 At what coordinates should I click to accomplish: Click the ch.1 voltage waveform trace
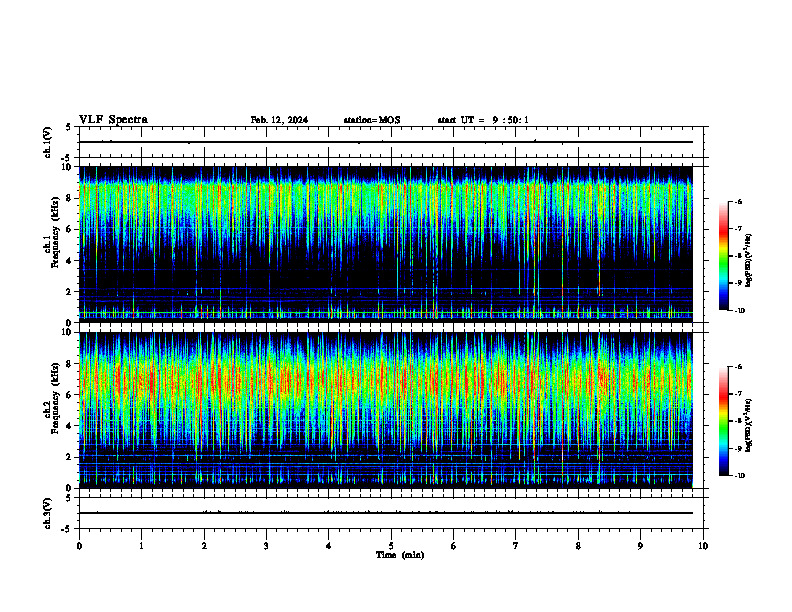coord(386,142)
